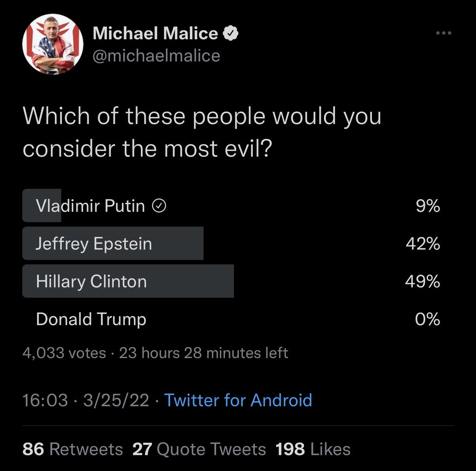Click the poll question tweet text

click(x=202, y=132)
